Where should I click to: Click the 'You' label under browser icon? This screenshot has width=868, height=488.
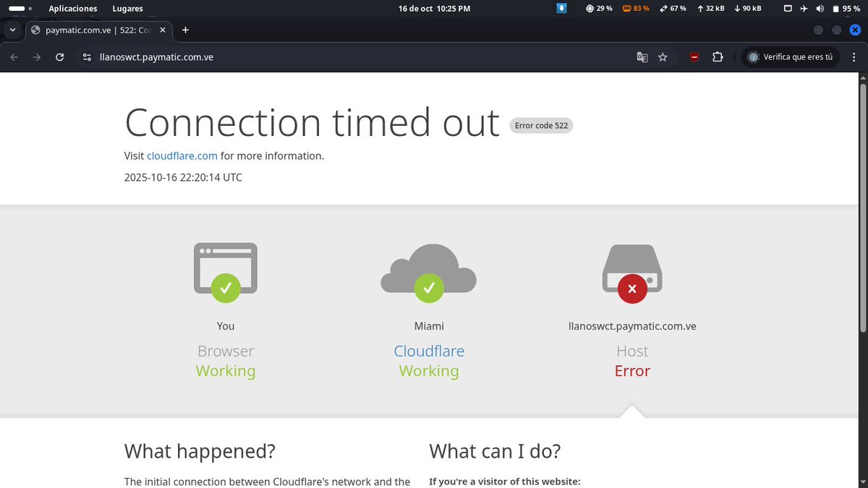point(226,326)
